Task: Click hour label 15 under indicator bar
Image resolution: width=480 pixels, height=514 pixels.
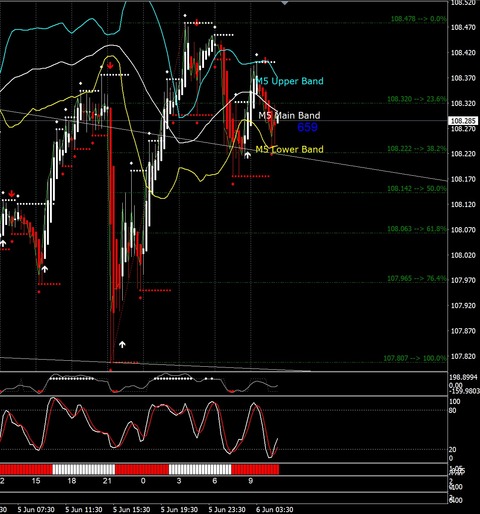Action: pos(36,481)
